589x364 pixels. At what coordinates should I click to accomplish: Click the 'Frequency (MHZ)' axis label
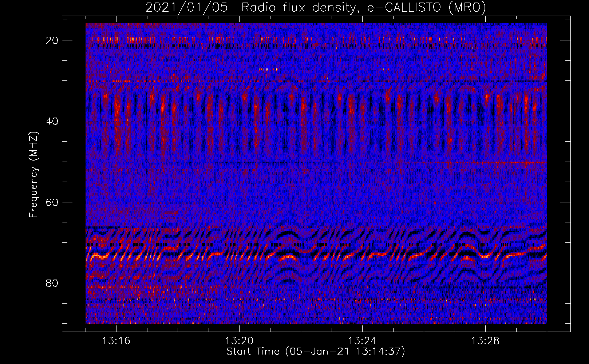(x=33, y=175)
